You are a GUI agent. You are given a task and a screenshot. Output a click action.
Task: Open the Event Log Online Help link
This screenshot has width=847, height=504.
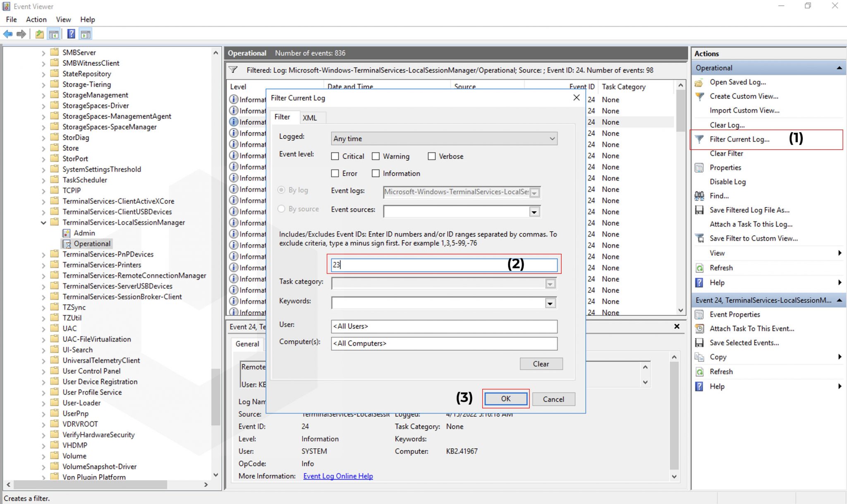click(x=338, y=476)
